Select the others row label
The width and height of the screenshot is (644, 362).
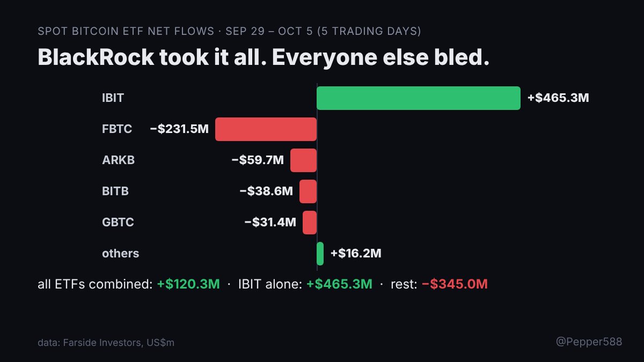coord(120,254)
